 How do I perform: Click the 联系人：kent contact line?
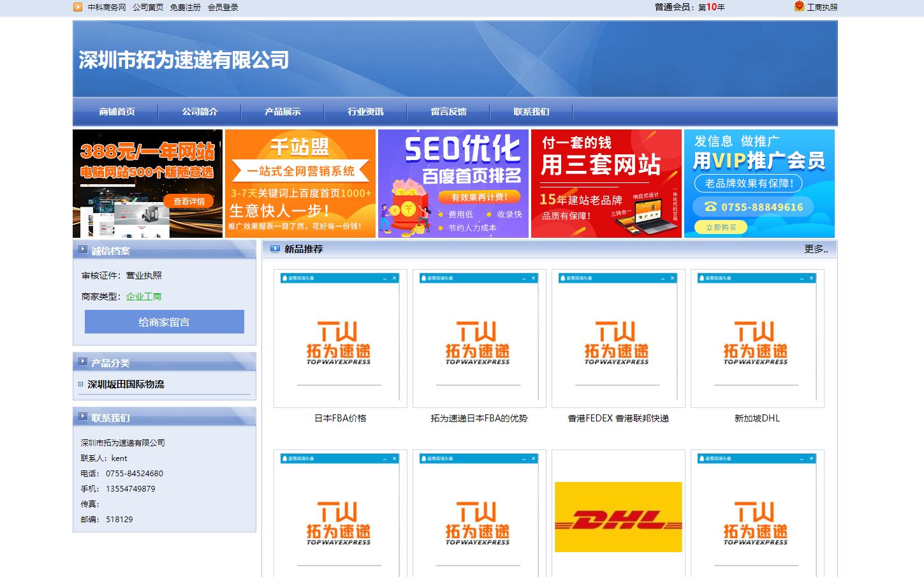coord(104,458)
